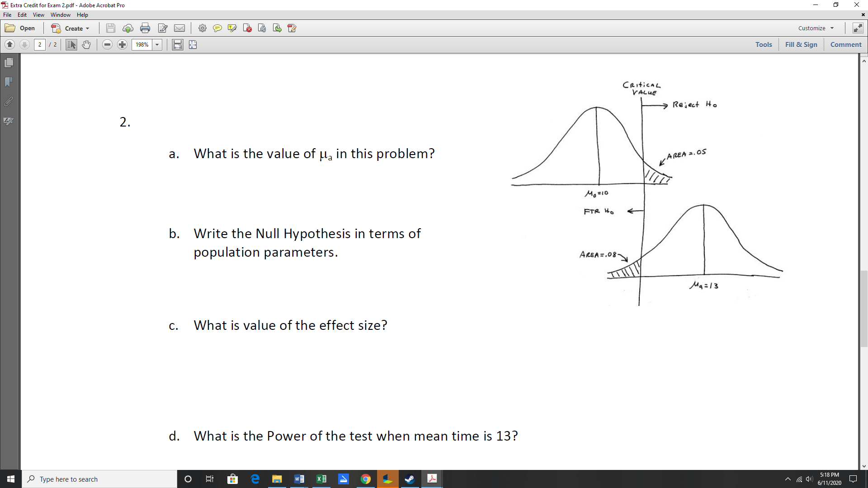Open the Page Thumbnails panel
The image size is (868, 488).
[8, 62]
